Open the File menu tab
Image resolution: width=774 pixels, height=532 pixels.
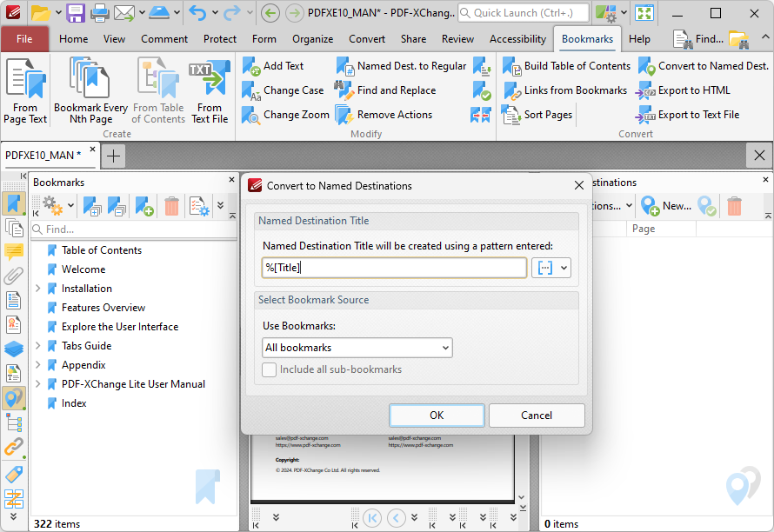[24, 39]
